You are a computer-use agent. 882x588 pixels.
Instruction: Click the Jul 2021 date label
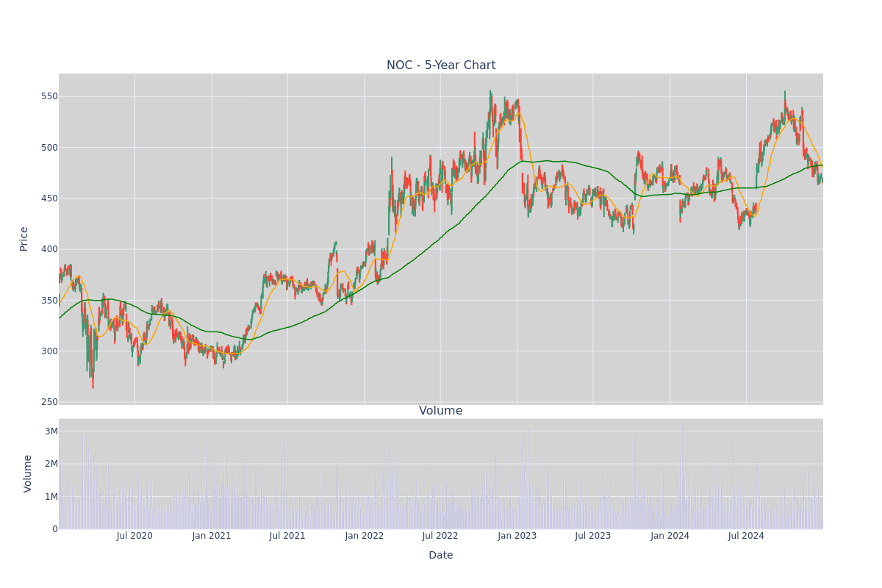(x=287, y=536)
